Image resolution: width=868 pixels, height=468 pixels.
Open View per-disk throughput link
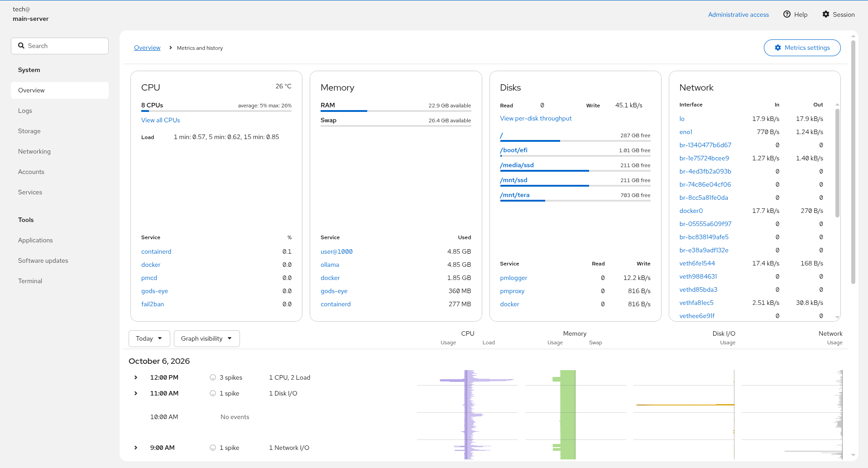(x=536, y=118)
